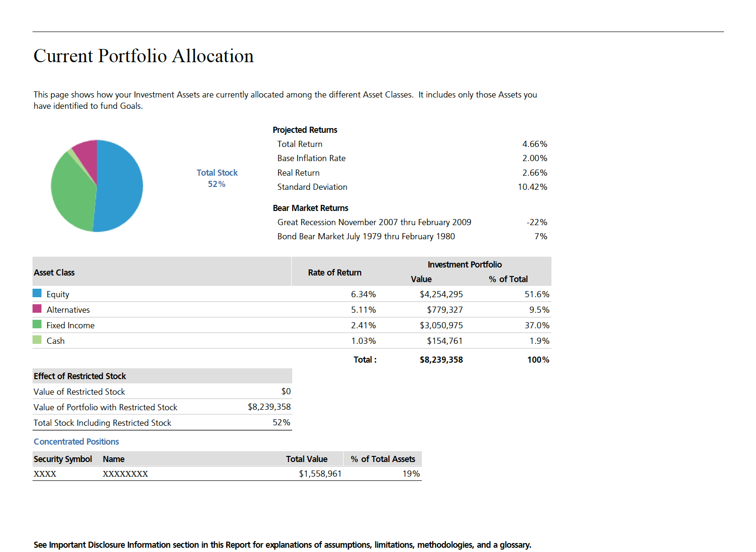Click the Asset Class column header
This screenshot has height=552, width=756.
54,273
